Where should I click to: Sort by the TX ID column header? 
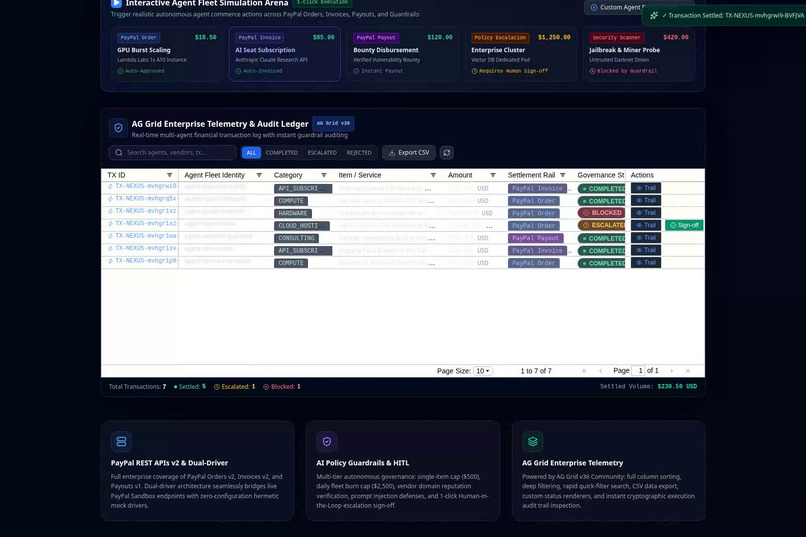[117, 175]
